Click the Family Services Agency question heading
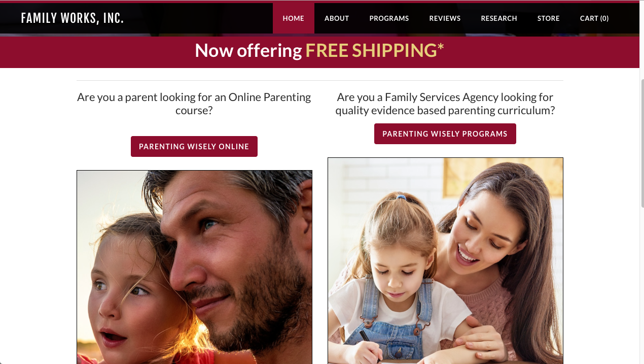644x364 pixels. coord(445,104)
